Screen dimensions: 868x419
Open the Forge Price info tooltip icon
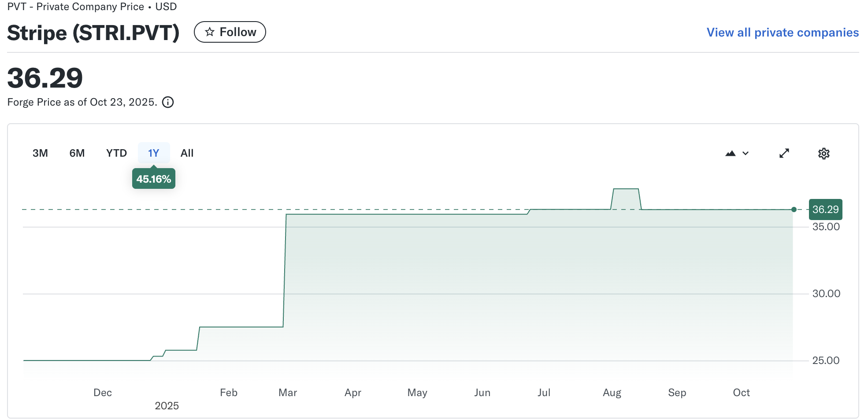168,102
